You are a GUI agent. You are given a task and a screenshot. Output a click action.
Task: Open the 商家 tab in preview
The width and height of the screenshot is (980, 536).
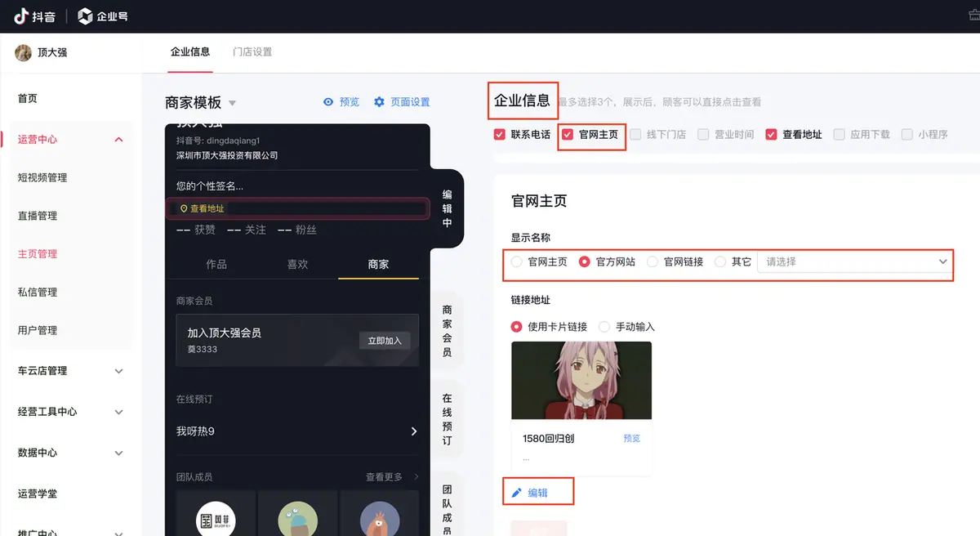tap(378, 264)
